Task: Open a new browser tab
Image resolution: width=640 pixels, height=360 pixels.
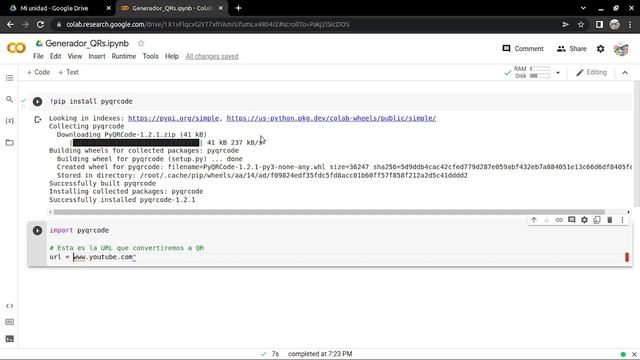Action: click(238, 8)
